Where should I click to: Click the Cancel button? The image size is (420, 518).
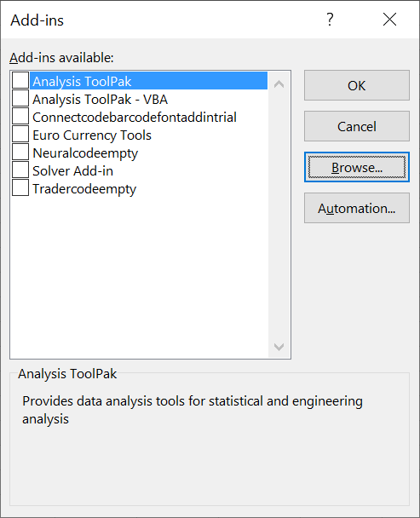pos(357,126)
